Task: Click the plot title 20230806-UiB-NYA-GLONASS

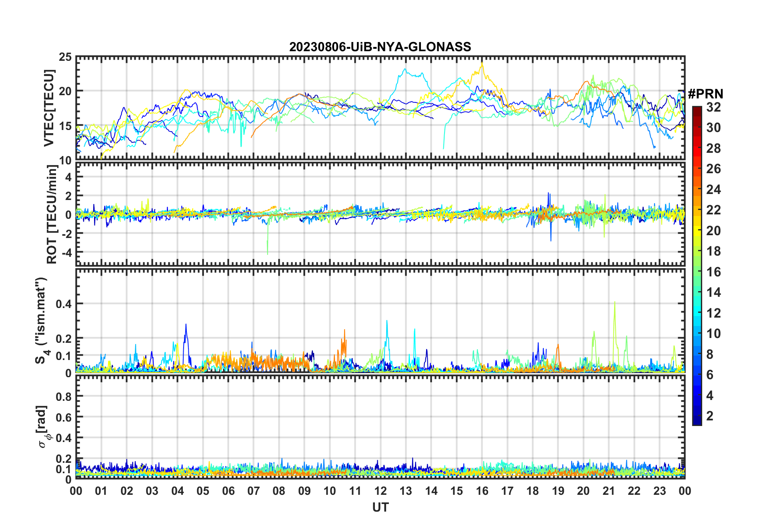Action: 380,47
